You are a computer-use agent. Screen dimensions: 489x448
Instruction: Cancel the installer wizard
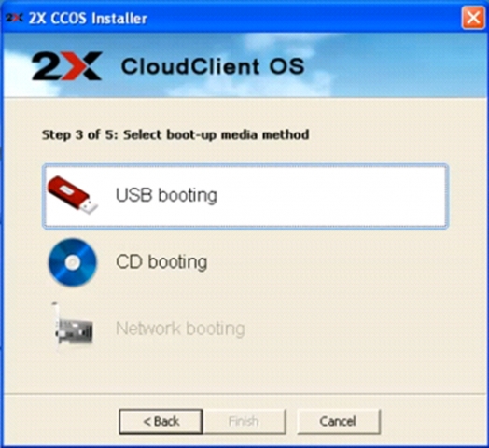(x=339, y=422)
